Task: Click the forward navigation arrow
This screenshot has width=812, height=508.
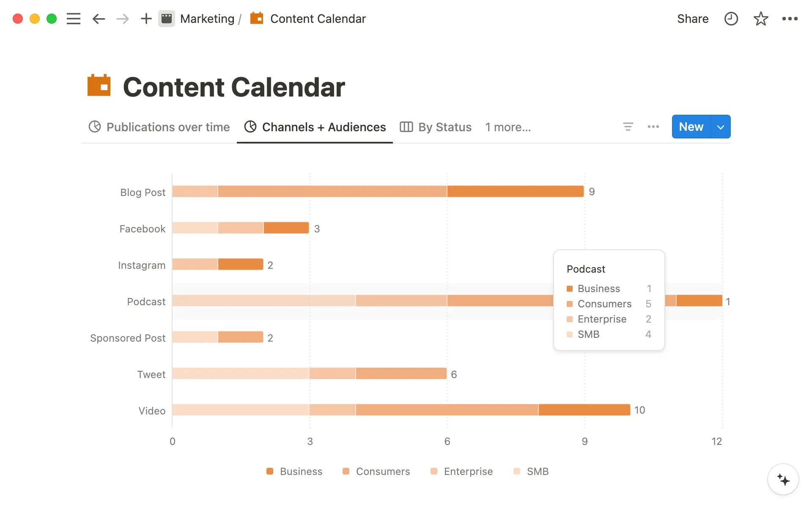Action: pos(122,19)
